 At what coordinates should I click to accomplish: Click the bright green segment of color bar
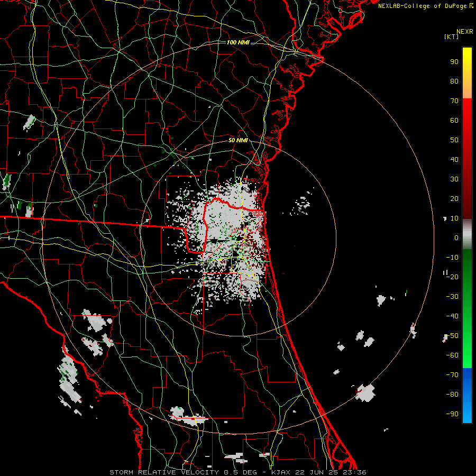point(467,349)
